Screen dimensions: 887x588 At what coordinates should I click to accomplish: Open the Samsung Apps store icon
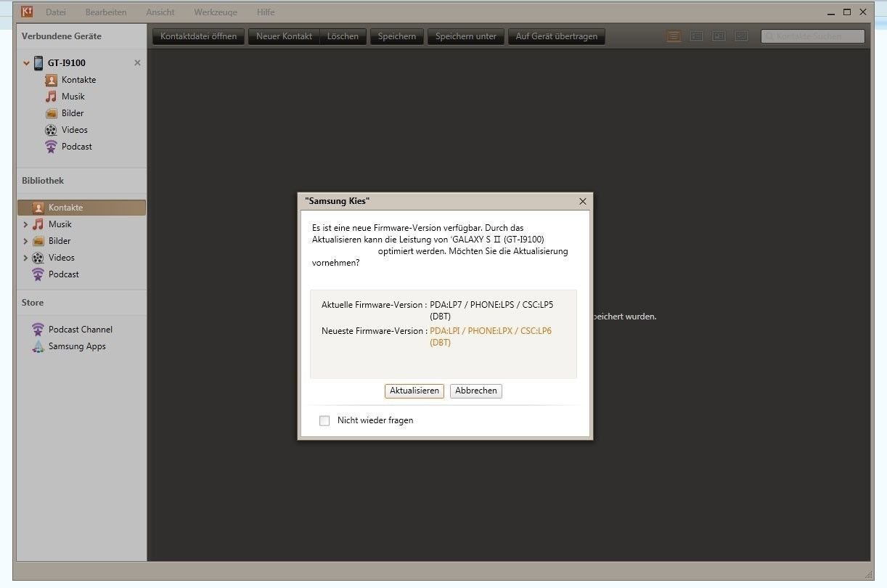point(38,346)
